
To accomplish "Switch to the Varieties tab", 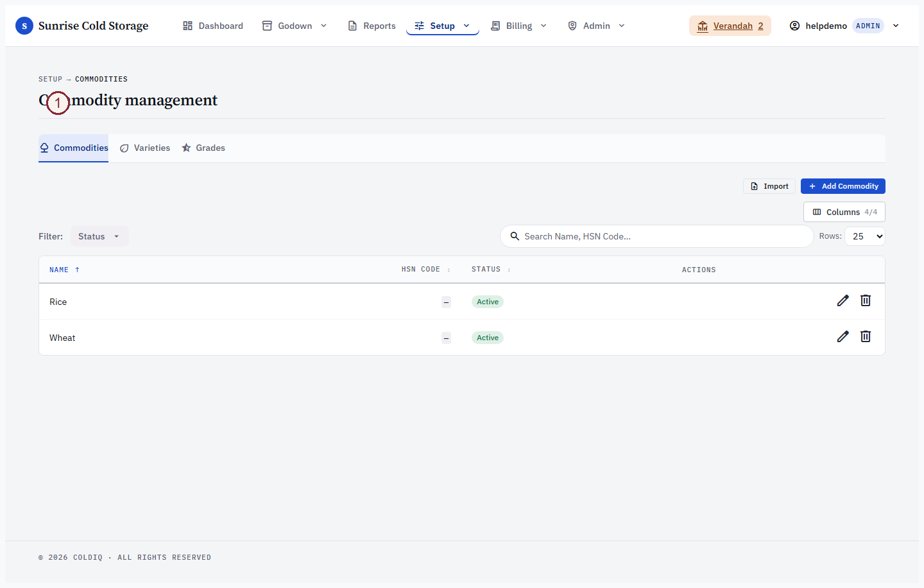I will pos(145,148).
